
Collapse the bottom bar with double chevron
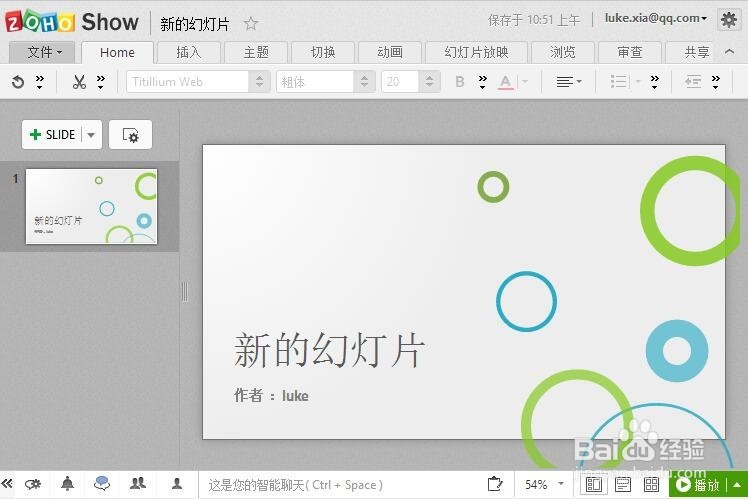(7, 484)
